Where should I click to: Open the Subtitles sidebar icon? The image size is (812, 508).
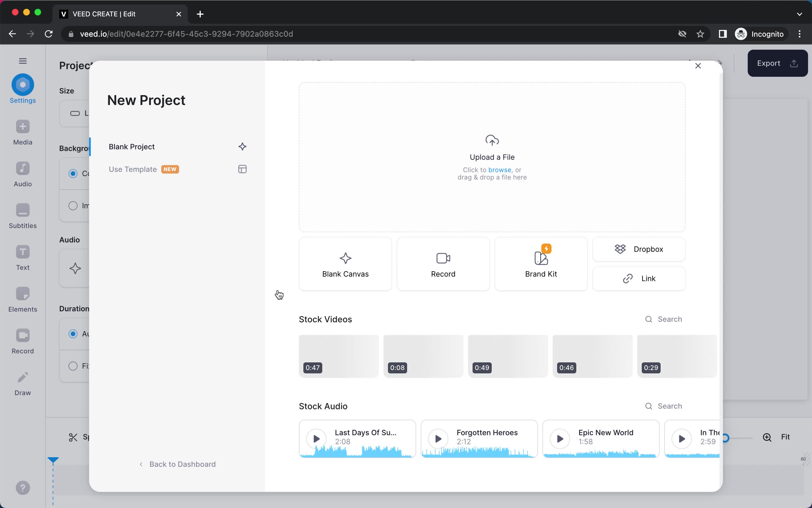coord(23,210)
